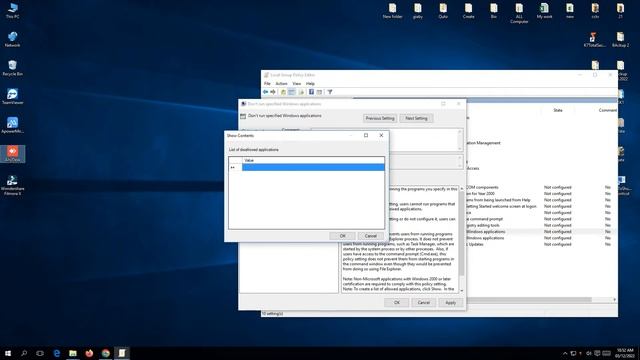Launch Firefox from the taskbar
The height and width of the screenshot is (360, 640).
point(89,353)
